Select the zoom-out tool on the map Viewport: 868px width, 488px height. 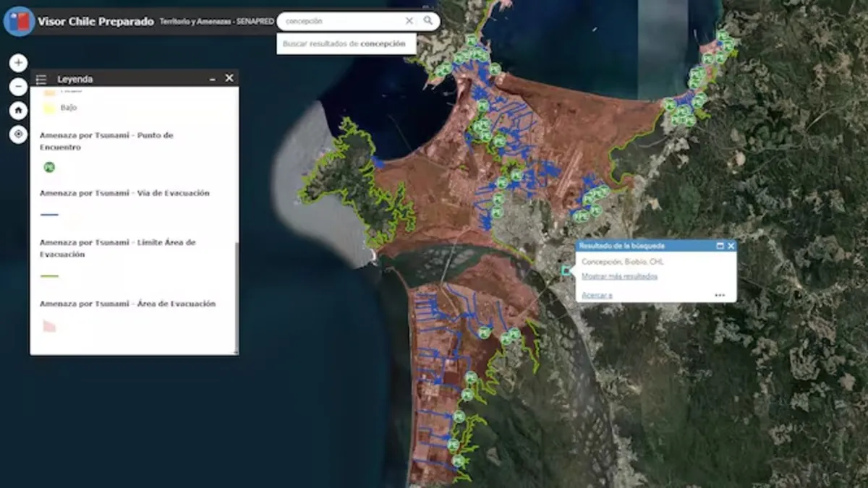coord(17,87)
